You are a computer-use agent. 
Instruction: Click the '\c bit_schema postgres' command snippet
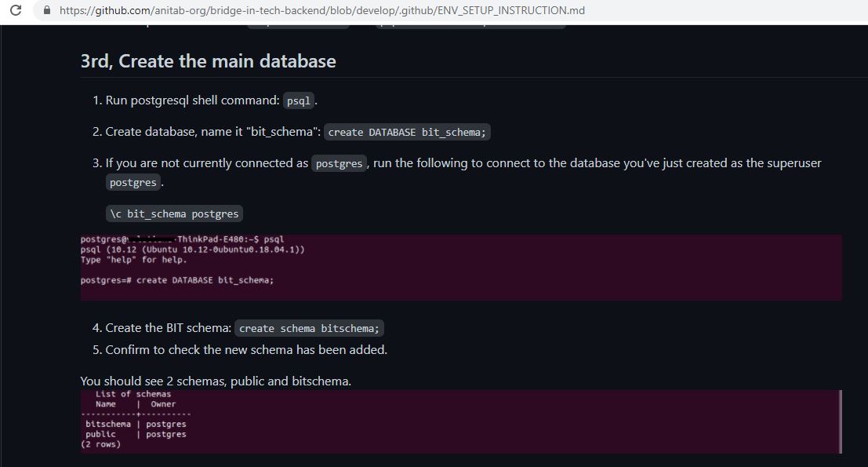point(174,213)
